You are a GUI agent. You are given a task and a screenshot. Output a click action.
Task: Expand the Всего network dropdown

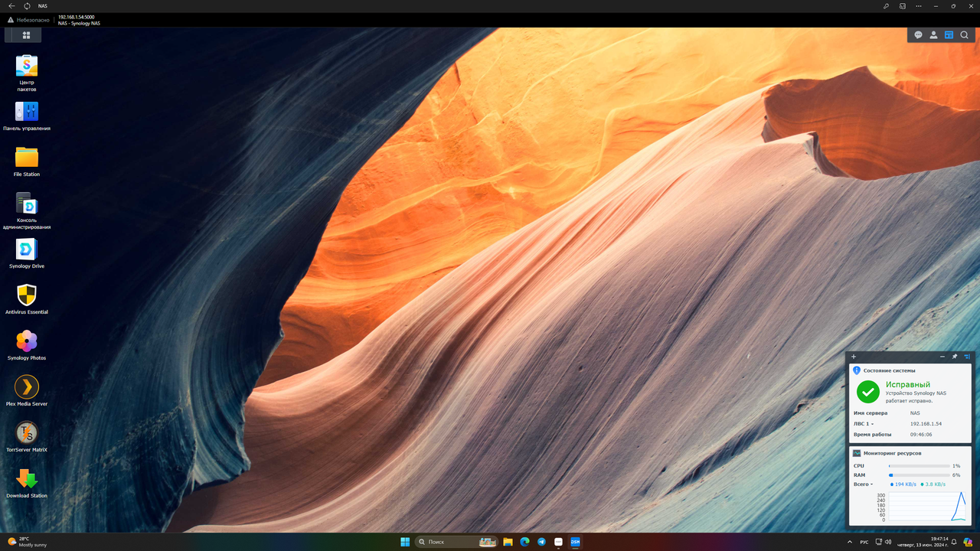863,484
